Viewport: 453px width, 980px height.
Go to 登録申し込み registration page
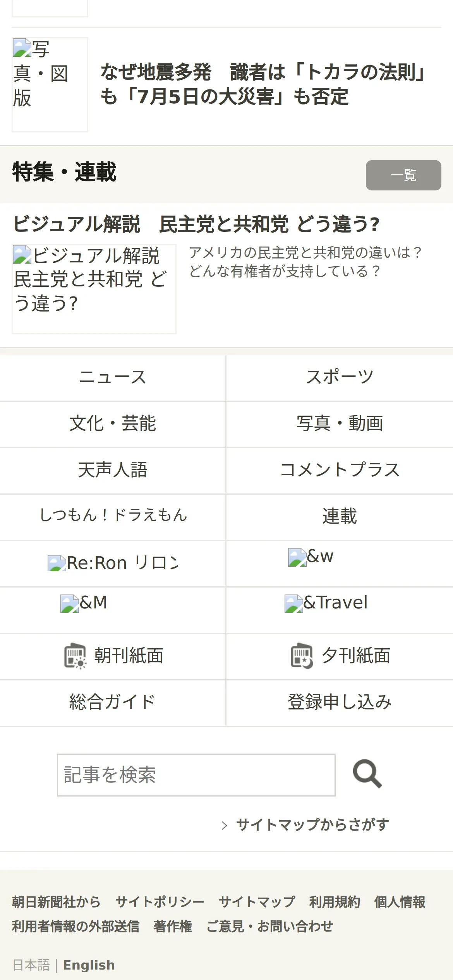pyautogui.click(x=340, y=703)
